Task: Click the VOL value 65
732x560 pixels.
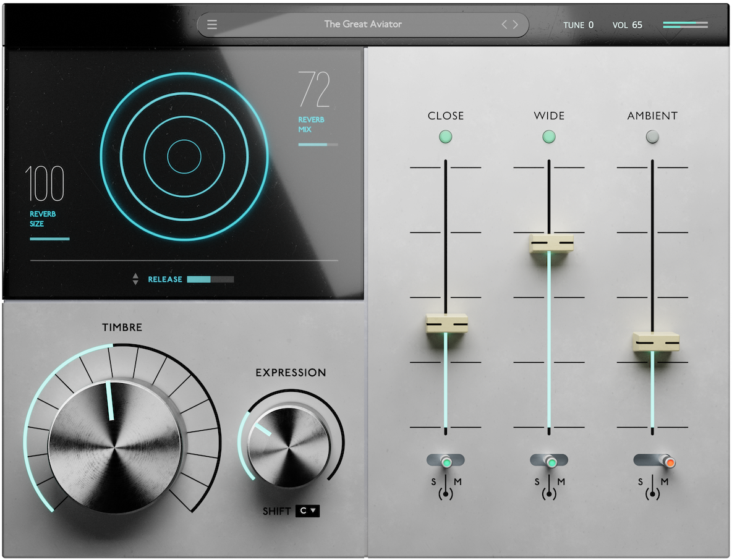Action: pos(637,25)
